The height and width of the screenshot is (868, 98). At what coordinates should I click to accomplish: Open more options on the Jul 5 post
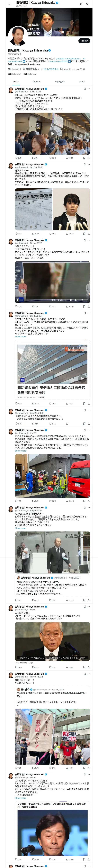89,89
